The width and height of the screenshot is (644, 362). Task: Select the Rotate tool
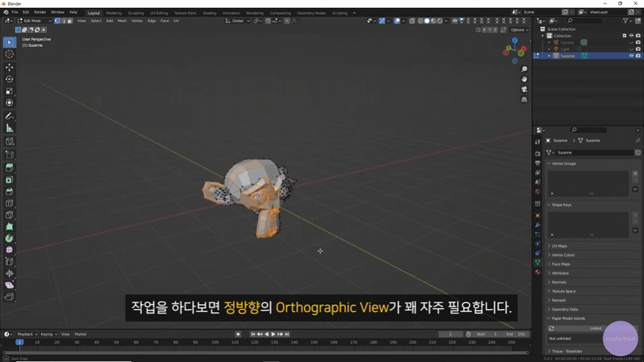tap(9, 79)
